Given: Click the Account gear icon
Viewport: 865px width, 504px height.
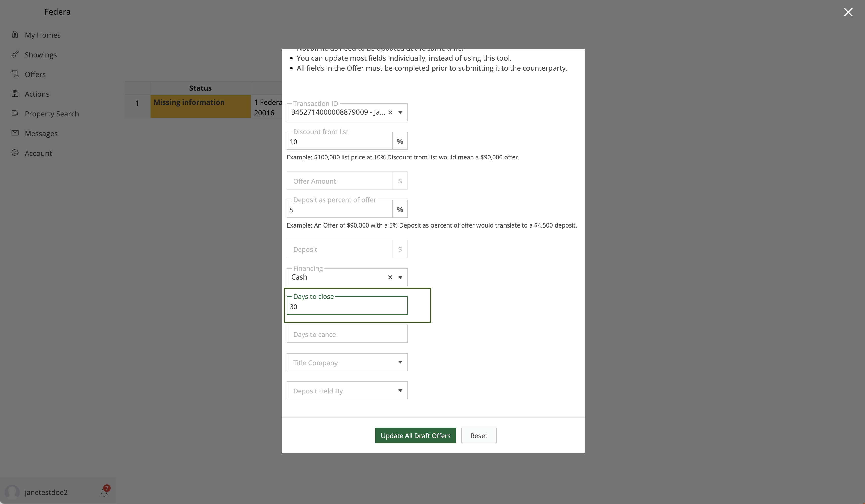Looking at the screenshot, I should [x=15, y=153].
